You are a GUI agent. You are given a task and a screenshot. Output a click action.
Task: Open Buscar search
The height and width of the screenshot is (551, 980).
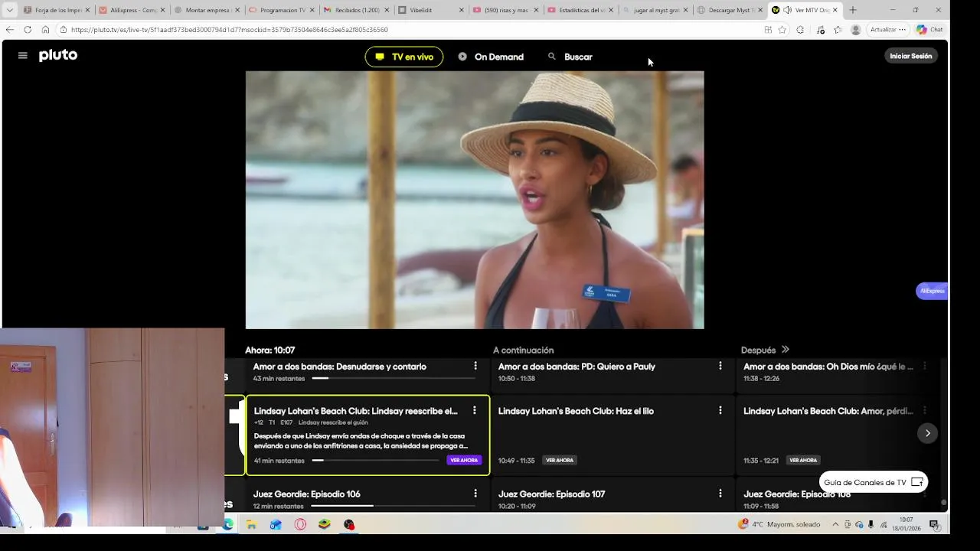coord(570,57)
